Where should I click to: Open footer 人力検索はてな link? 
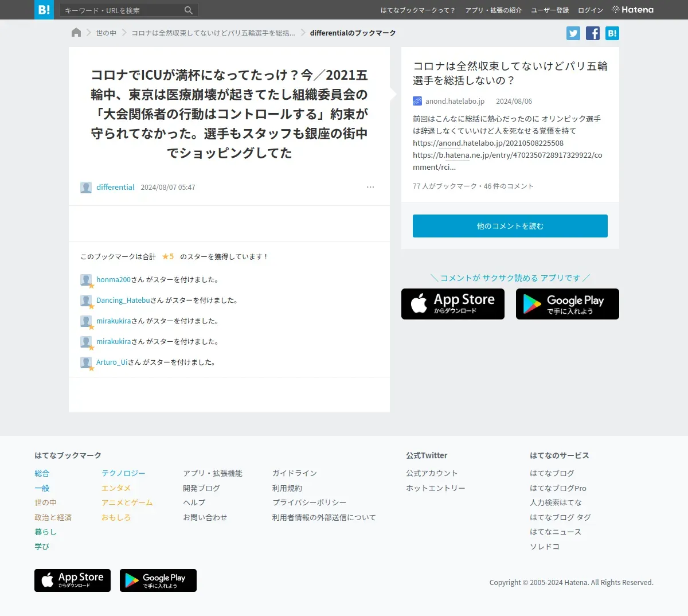pos(556,502)
